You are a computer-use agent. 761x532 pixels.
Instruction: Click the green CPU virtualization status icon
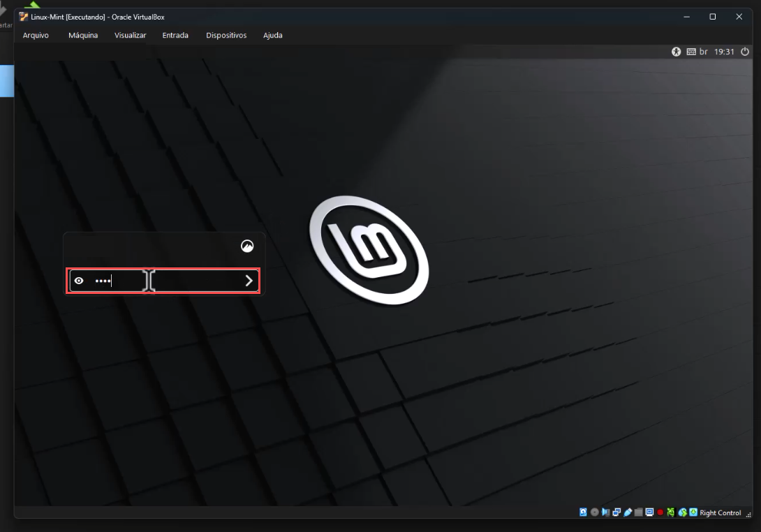(x=671, y=512)
